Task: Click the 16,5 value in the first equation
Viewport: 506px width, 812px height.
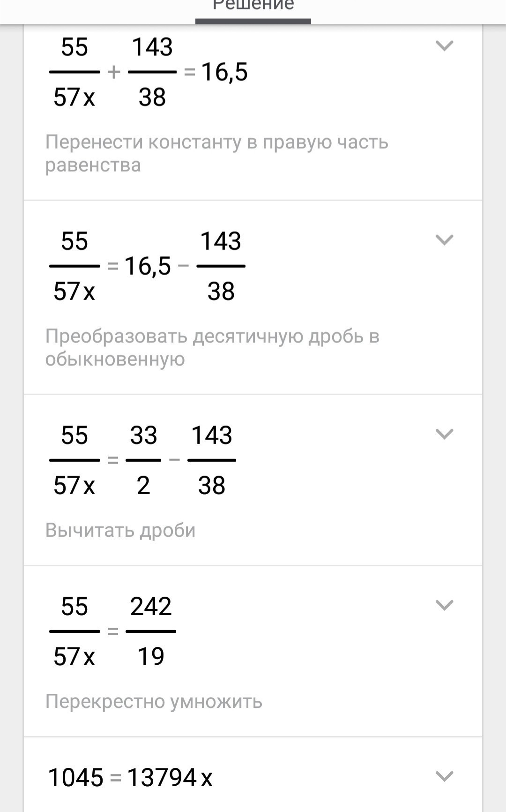Action: tap(224, 72)
